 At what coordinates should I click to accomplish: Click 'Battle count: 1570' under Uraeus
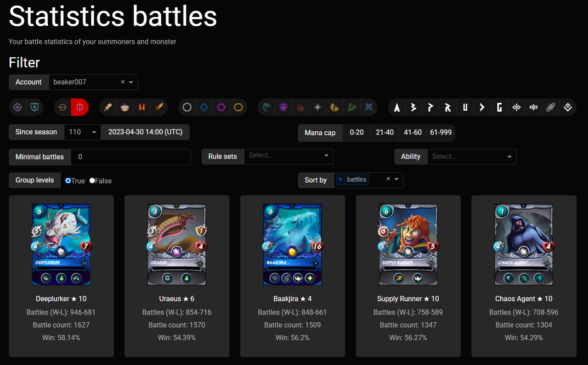pos(177,325)
